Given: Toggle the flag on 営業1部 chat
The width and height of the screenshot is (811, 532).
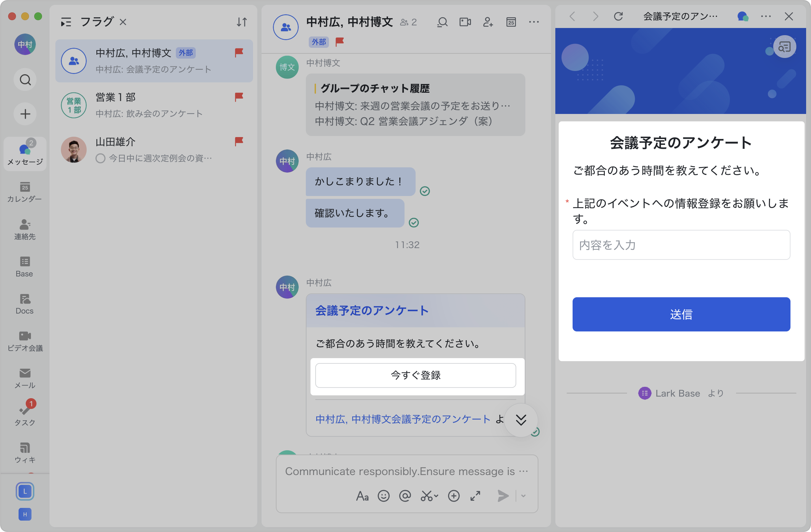Looking at the screenshot, I should coord(239,97).
